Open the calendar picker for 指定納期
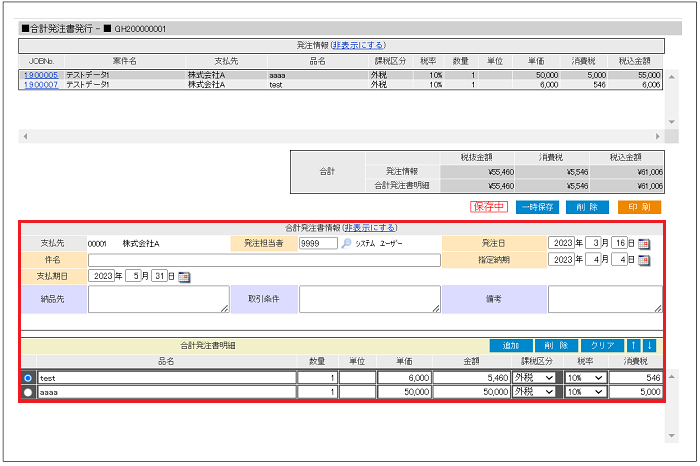Viewport: 700px width, 466px height. 644,260
